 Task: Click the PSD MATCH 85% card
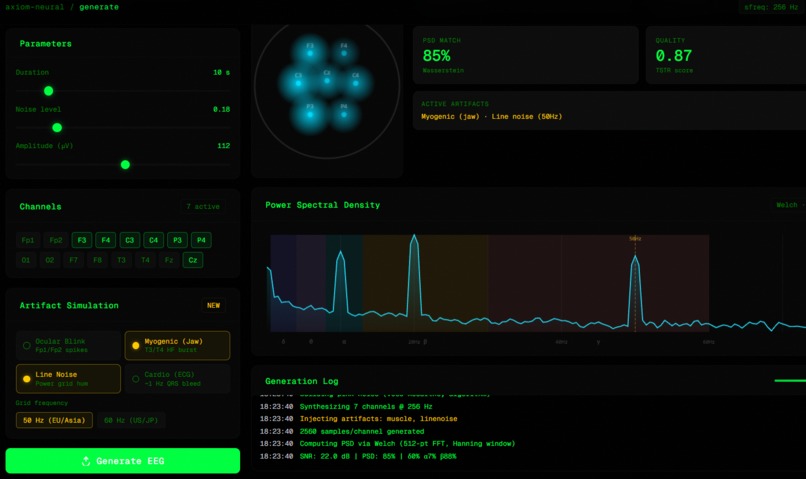click(525, 55)
